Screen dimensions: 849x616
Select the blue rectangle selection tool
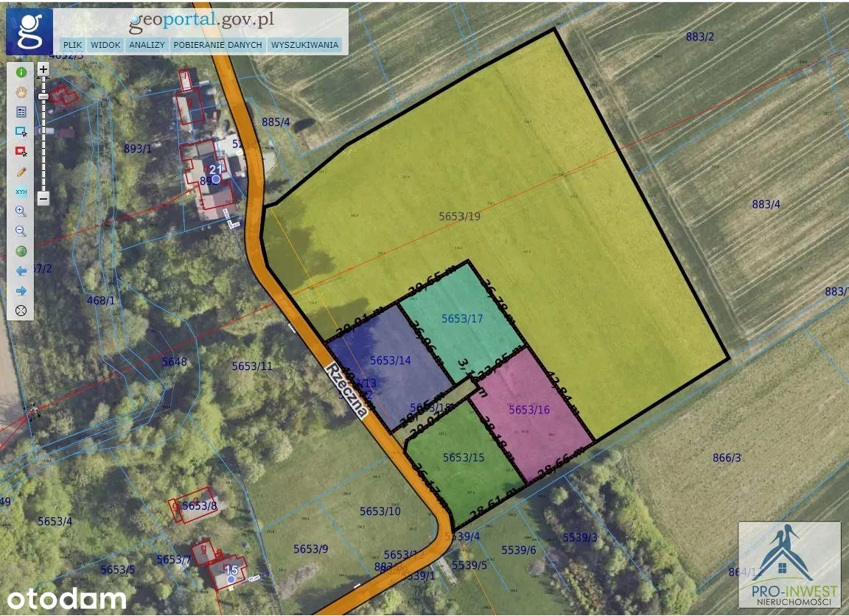tap(21, 132)
